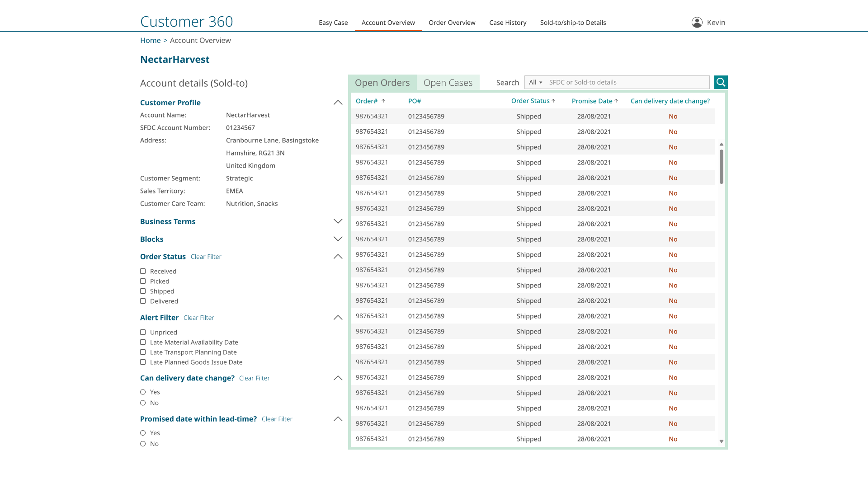Check the Shipped order status filter

click(x=143, y=291)
